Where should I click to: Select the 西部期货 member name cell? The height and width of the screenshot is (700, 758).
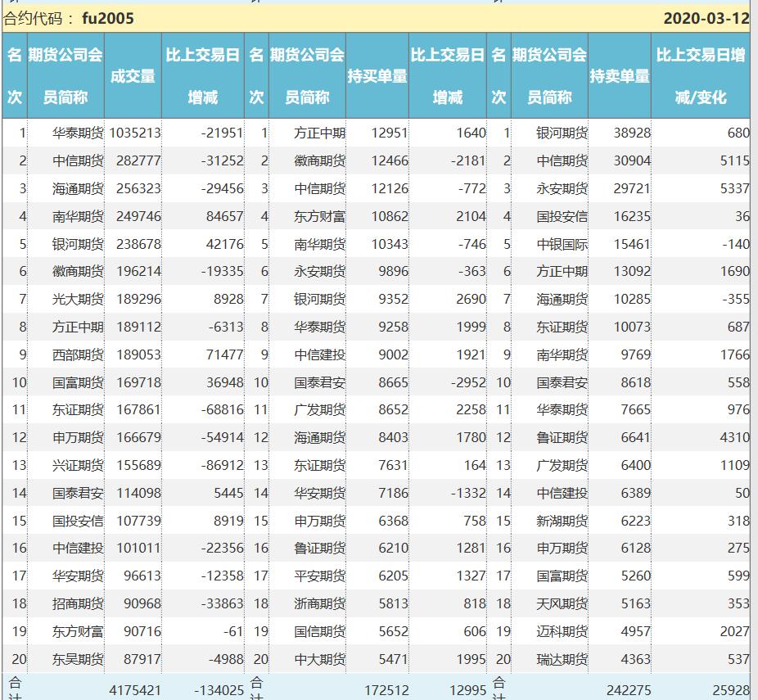point(78,355)
